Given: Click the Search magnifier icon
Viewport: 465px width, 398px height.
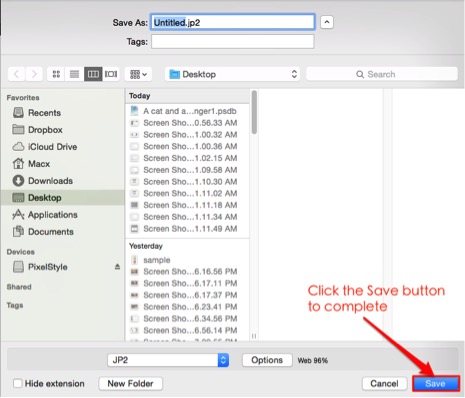Looking at the screenshot, I should coord(360,74).
